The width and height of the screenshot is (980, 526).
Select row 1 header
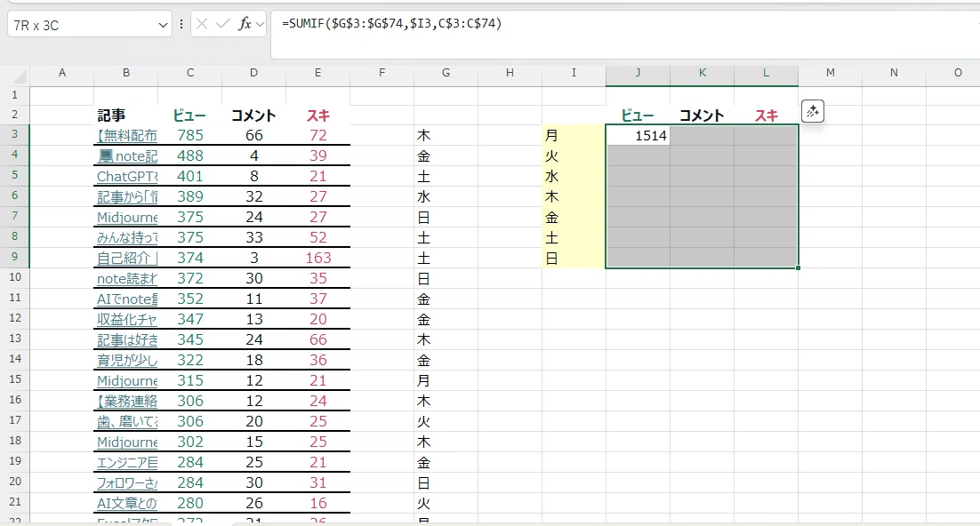point(15,95)
